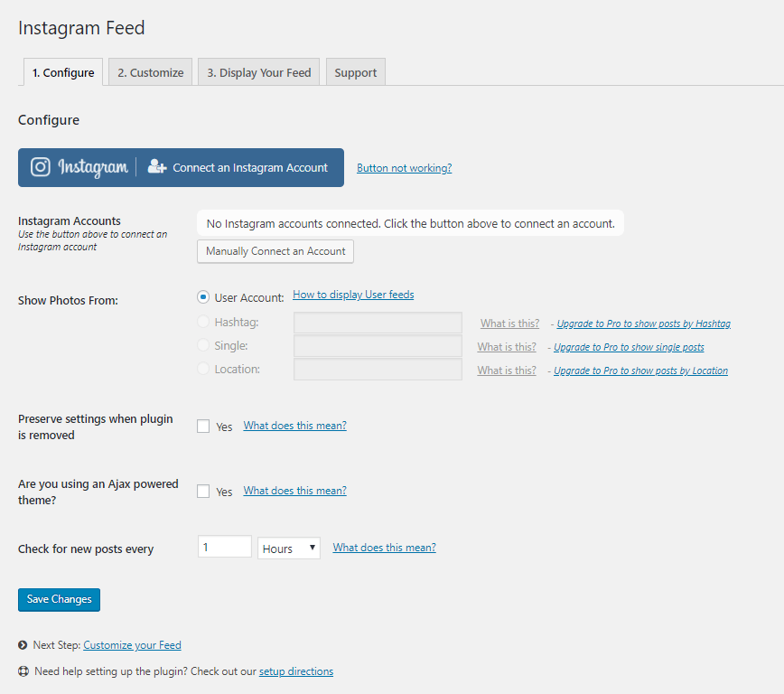
Task: Focus the check interval number field
Action: (x=224, y=548)
